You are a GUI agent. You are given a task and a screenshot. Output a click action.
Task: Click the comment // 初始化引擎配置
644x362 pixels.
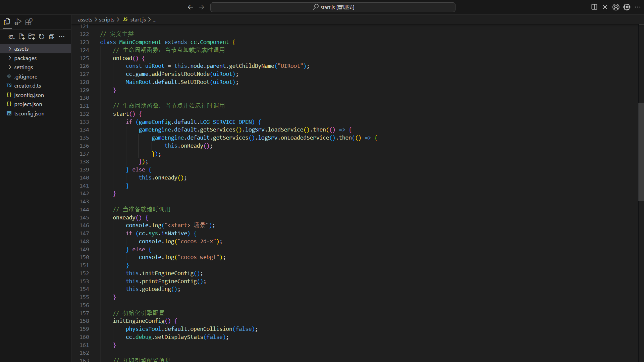(x=139, y=313)
